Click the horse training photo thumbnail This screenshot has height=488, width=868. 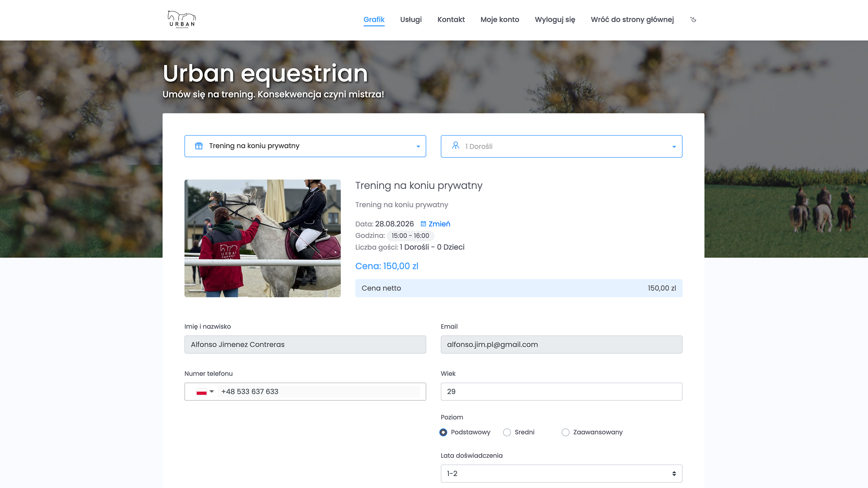tap(263, 238)
